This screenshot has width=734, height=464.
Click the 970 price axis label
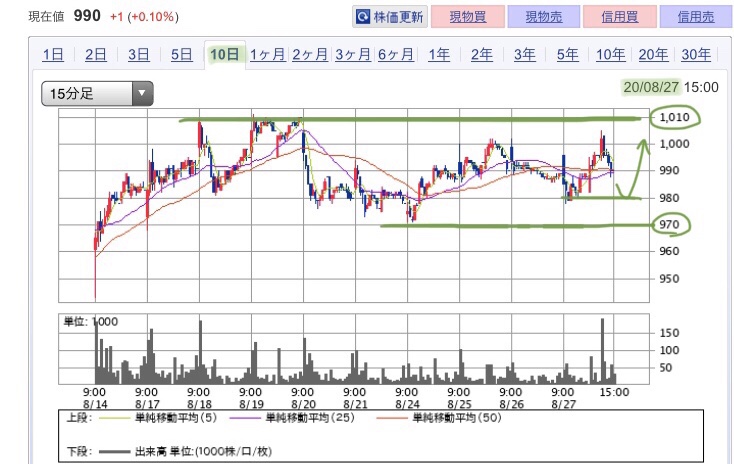tap(669, 225)
